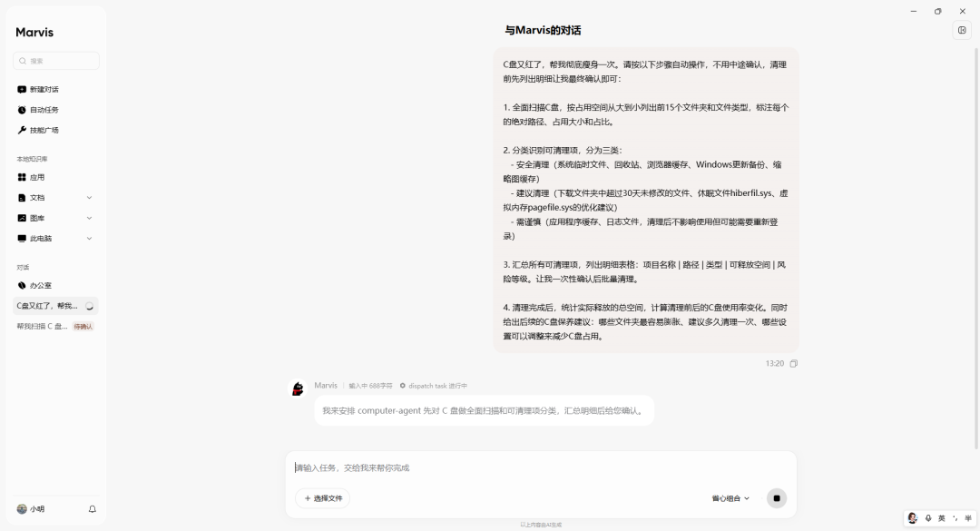Open the 办公室 conversation
This screenshot has height=531, width=980.
(x=55, y=285)
